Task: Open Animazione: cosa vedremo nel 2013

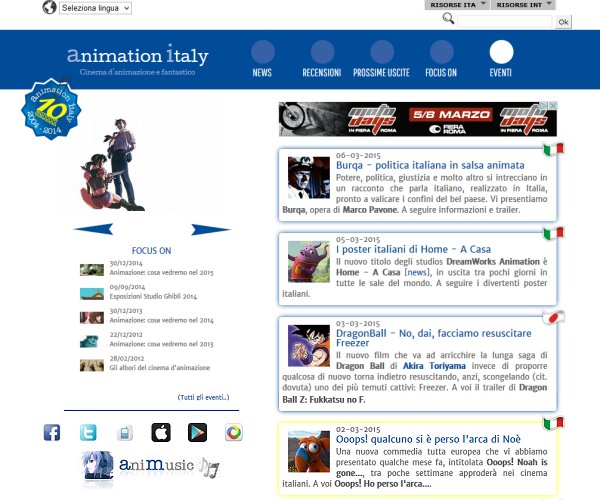Action: 161,344
